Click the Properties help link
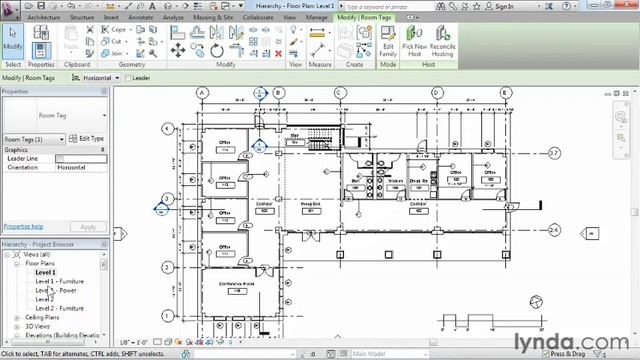Image resolution: width=640 pixels, height=360 pixels. 23,227
